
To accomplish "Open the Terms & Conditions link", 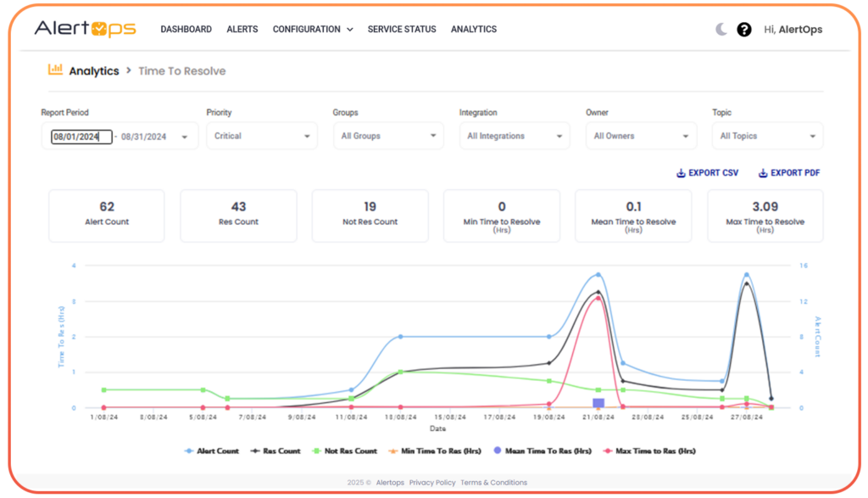I will pos(492,482).
